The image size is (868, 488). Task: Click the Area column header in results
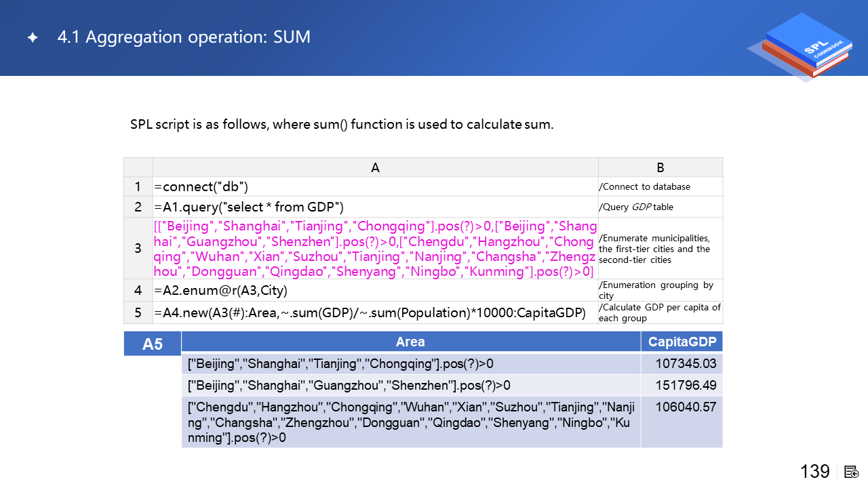pyautogui.click(x=410, y=342)
